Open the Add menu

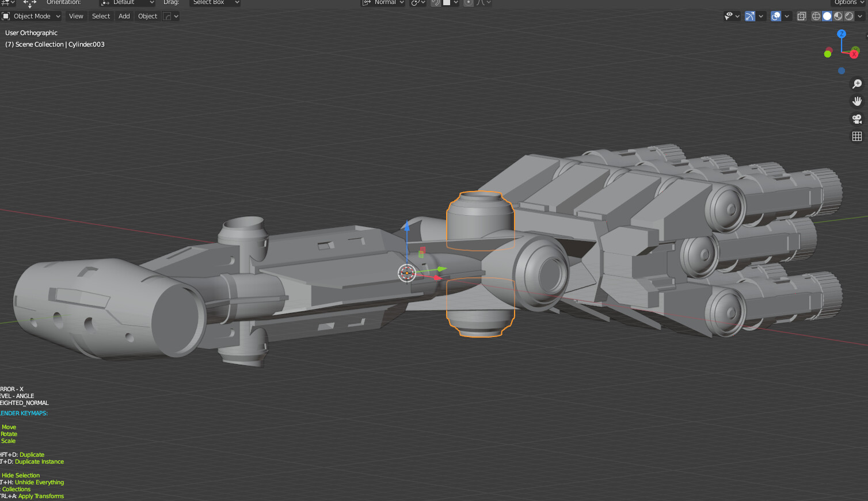[x=124, y=16]
